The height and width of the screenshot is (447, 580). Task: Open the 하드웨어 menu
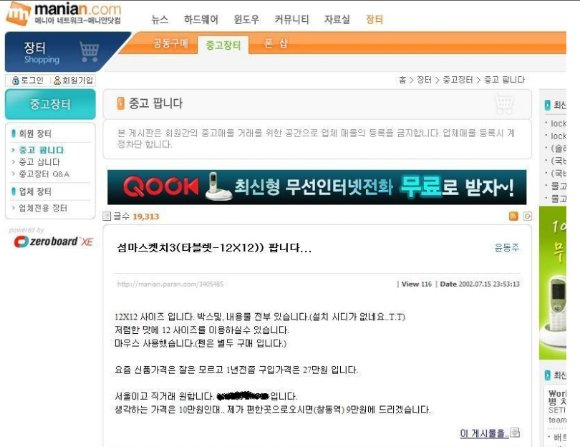(201, 19)
